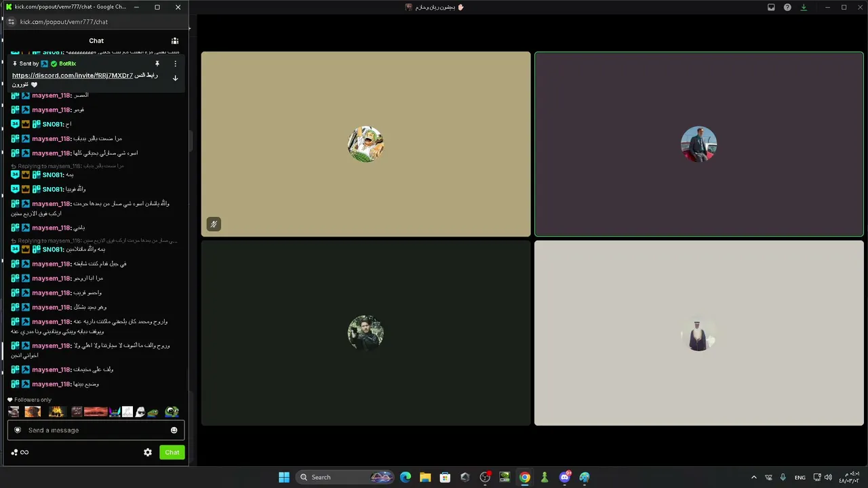This screenshot has height=488, width=868.
Task: Insert the big-eyed Pepe frog emote
Action: (172, 411)
